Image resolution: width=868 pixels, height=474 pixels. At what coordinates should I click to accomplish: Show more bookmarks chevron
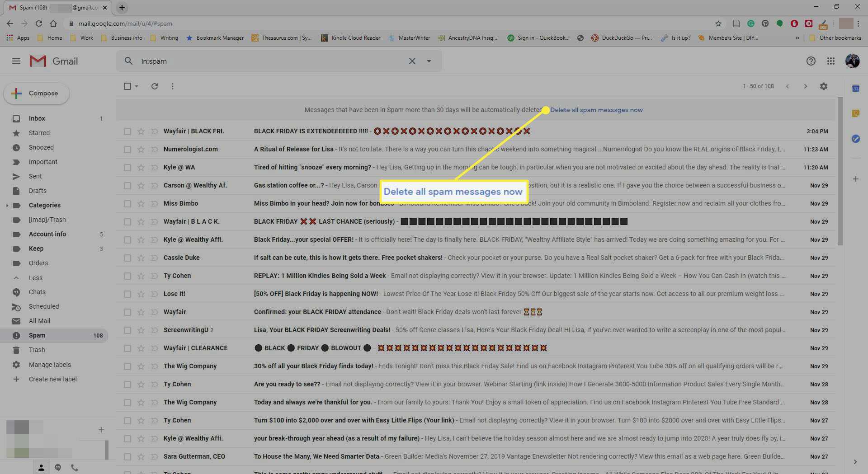(797, 38)
